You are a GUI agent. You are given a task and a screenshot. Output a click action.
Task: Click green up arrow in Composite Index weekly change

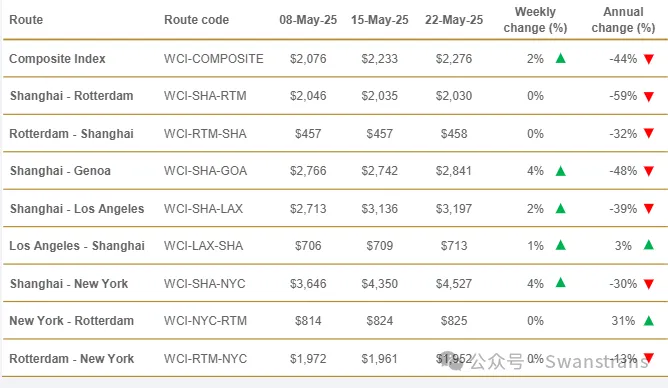(x=561, y=58)
